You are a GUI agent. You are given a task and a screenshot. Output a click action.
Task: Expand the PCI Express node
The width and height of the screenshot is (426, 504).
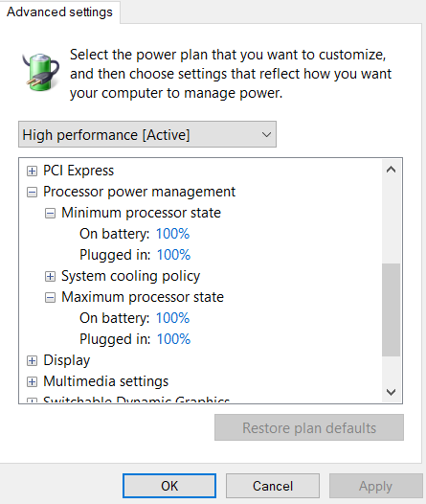coord(32,171)
